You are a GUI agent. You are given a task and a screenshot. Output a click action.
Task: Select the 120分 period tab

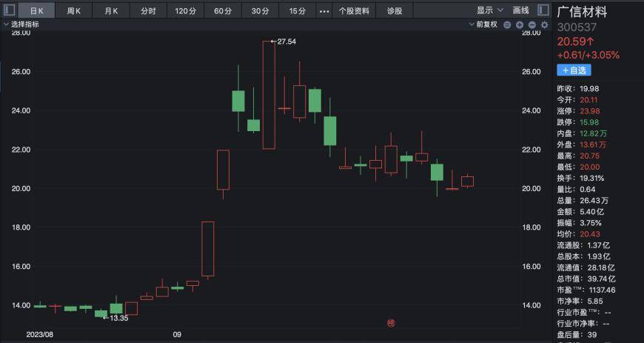click(x=185, y=11)
